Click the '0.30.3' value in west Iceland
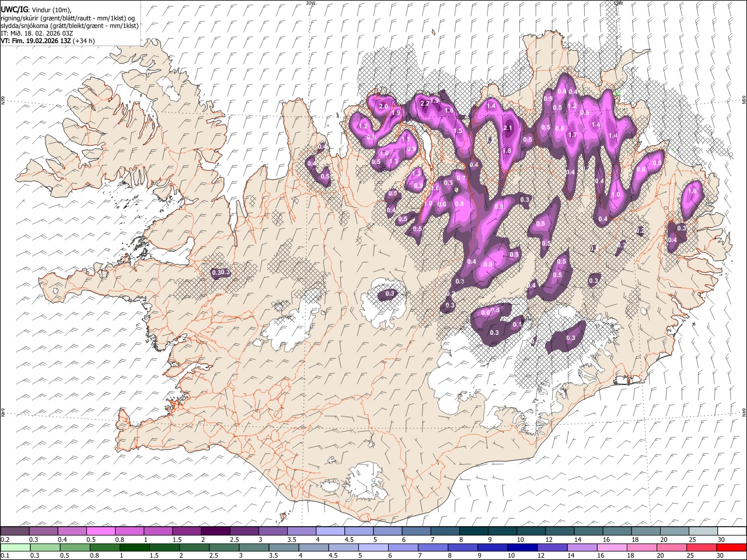The image size is (747, 560). [x=221, y=272]
